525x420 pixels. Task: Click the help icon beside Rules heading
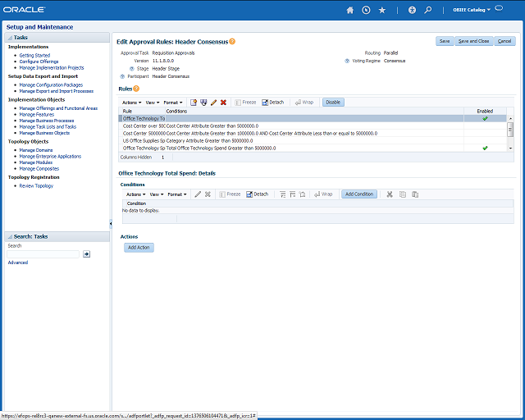pos(136,89)
